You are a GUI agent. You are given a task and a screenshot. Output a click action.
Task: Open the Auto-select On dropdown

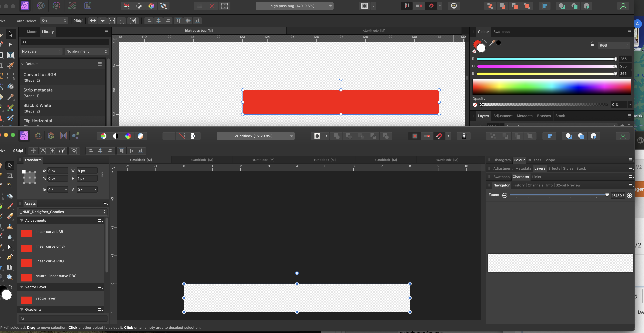coord(54,21)
